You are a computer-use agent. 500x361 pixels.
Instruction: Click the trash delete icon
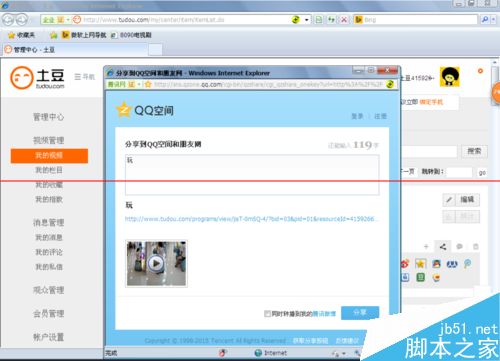476,247
